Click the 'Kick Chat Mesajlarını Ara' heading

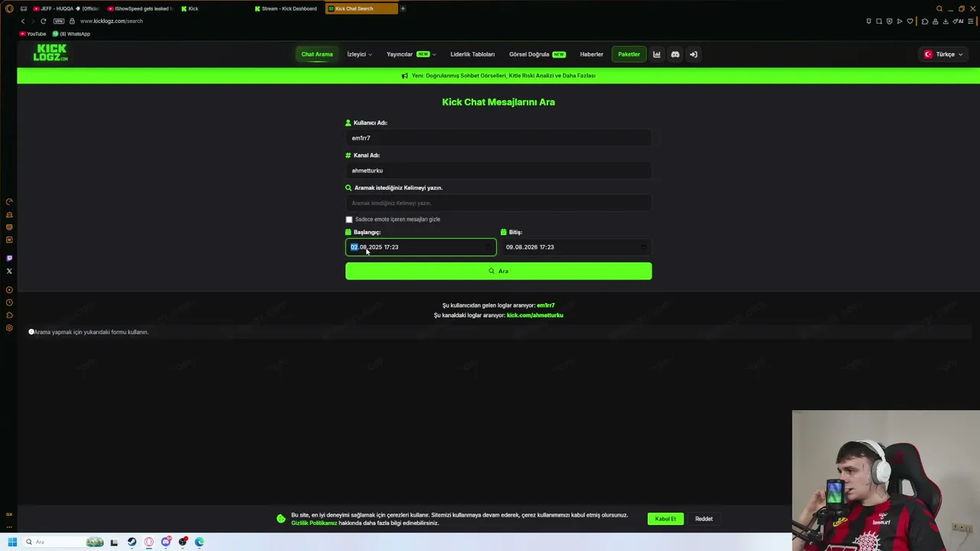point(498,102)
